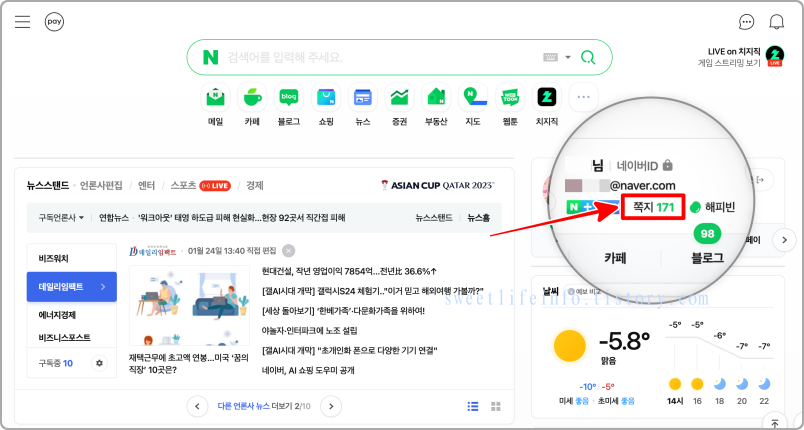Open the 데일리임팩트 press logo
Screen dimensions: 804x430
(152, 251)
